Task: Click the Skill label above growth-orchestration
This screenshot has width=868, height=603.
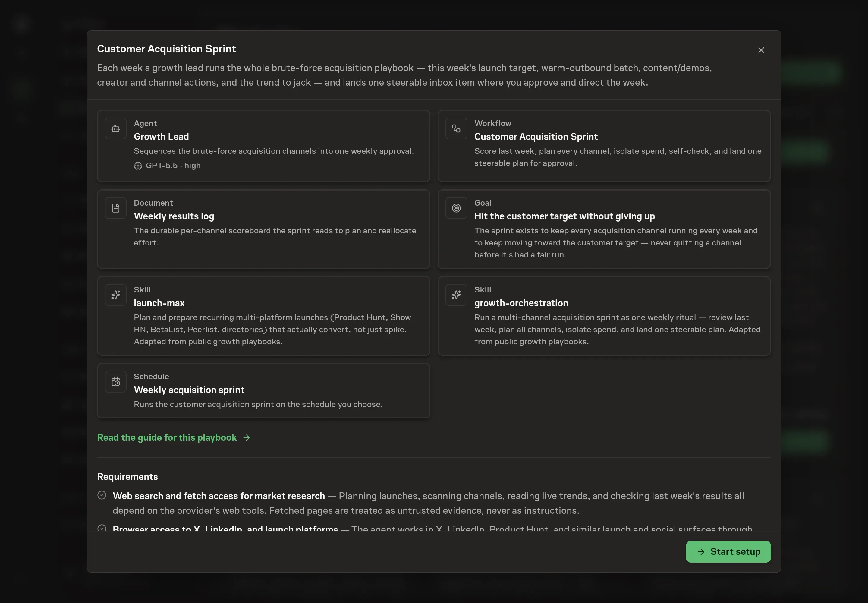Action: click(482, 290)
